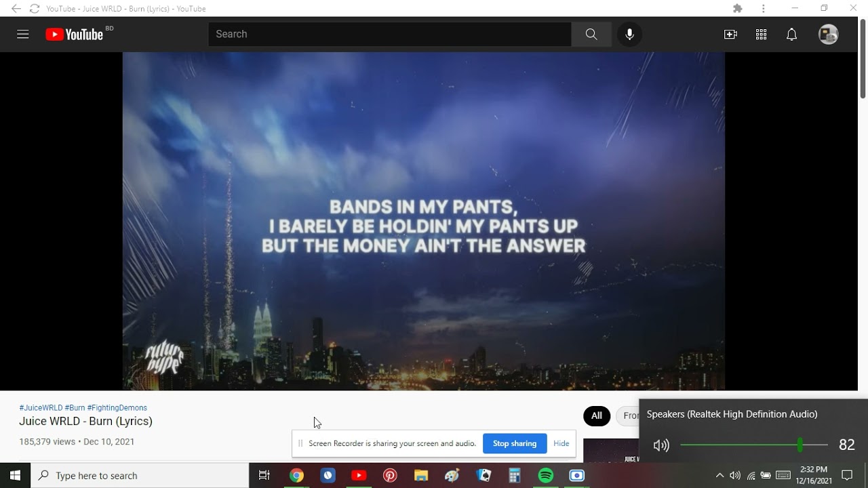Click the magnifier search button

coord(591,34)
